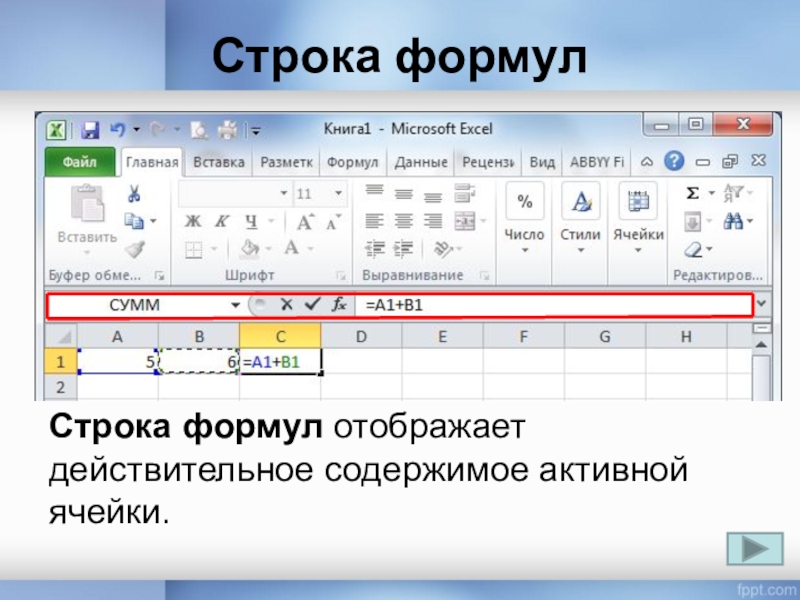Click Insert Function fx icon
This screenshot has height=600, width=800.
click(x=338, y=305)
